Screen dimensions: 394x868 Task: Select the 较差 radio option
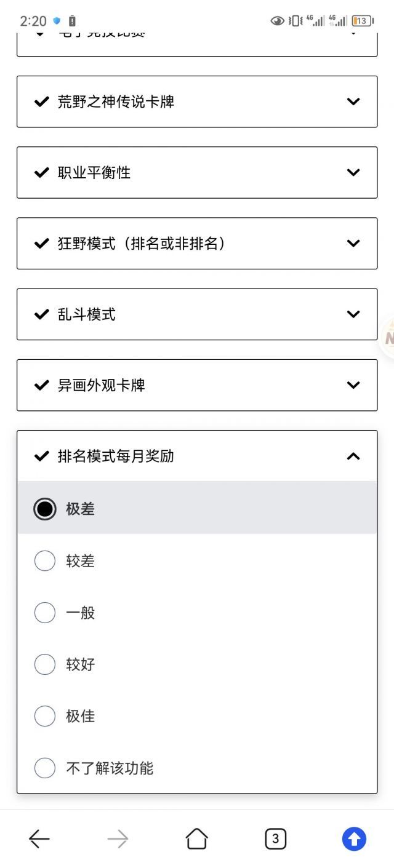[197, 560]
